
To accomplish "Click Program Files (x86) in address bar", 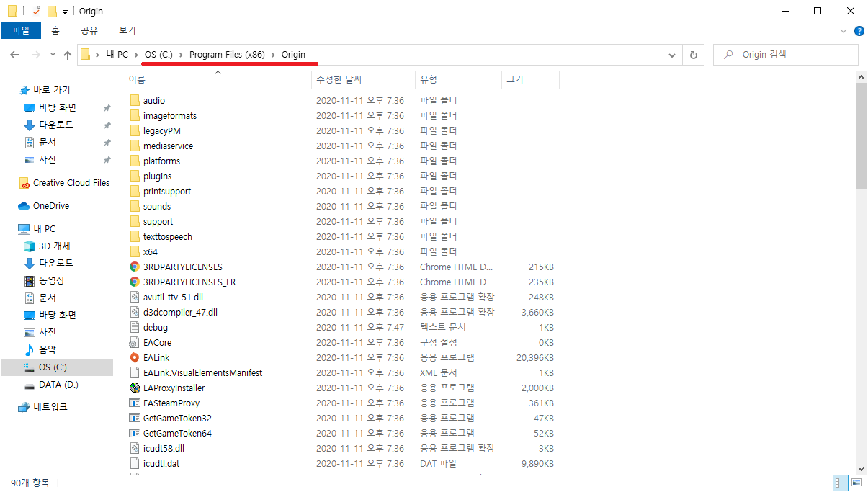I will click(228, 55).
